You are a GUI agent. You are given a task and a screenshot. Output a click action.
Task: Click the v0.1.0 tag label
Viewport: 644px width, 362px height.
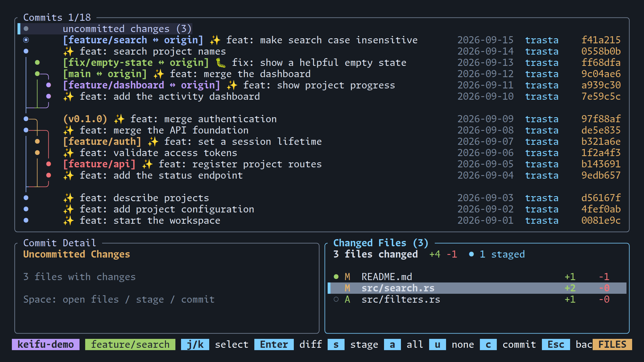(x=85, y=119)
